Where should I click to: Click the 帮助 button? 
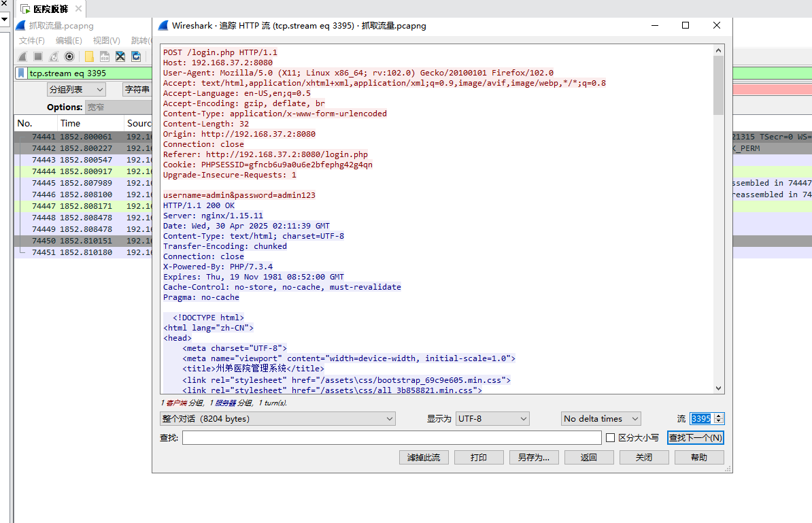coord(699,457)
